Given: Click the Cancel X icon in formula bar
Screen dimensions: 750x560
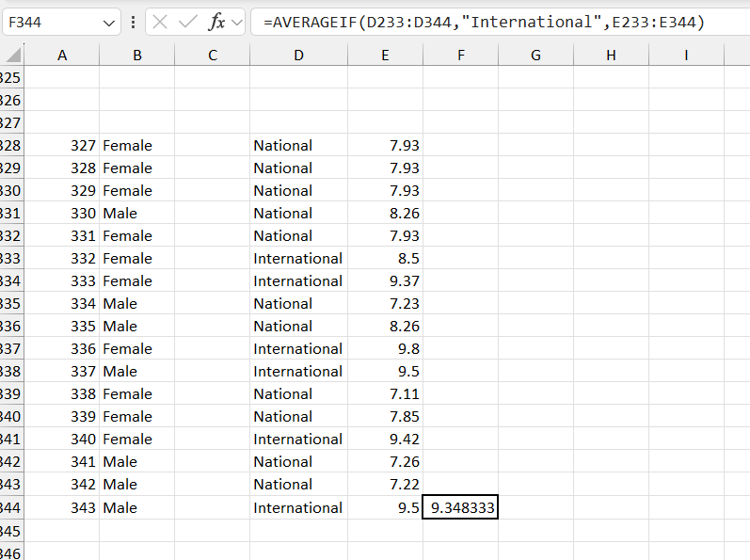Looking at the screenshot, I should [160, 22].
